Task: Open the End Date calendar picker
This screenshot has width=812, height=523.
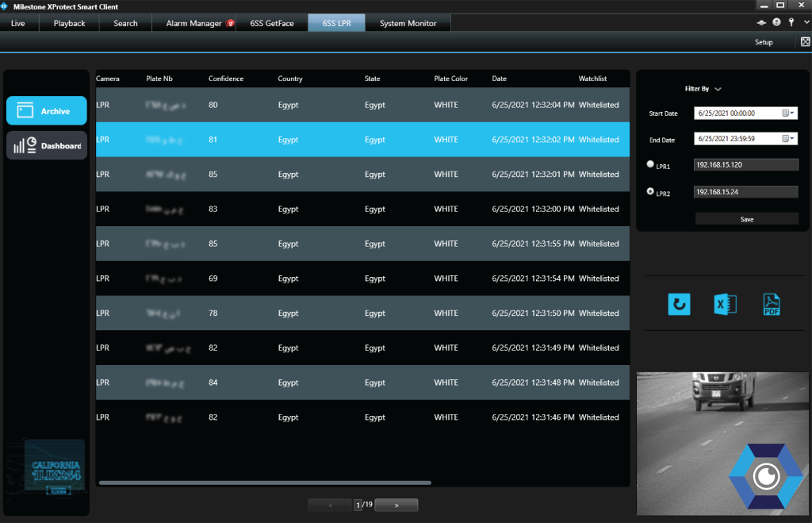Action: coord(787,138)
